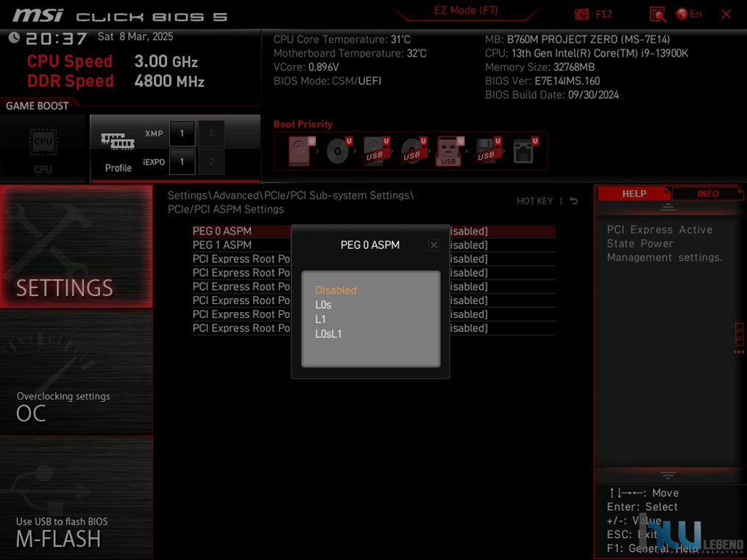The width and height of the screenshot is (747, 560).
Task: Click the help panel top collapse handle
Action: tap(668, 207)
